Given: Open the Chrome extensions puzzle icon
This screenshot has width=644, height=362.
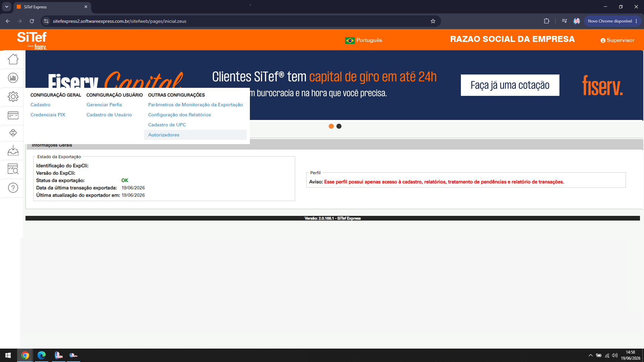Looking at the screenshot, I should (546, 21).
